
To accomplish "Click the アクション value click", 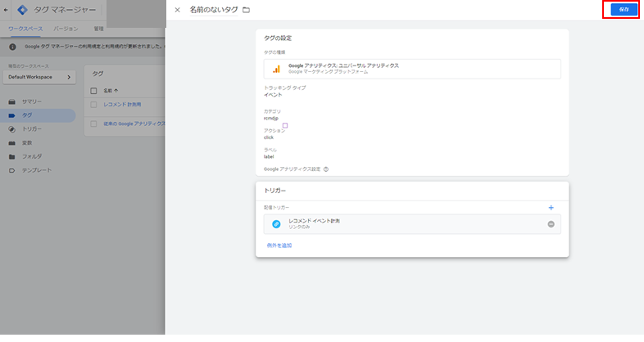I will click(x=269, y=137).
